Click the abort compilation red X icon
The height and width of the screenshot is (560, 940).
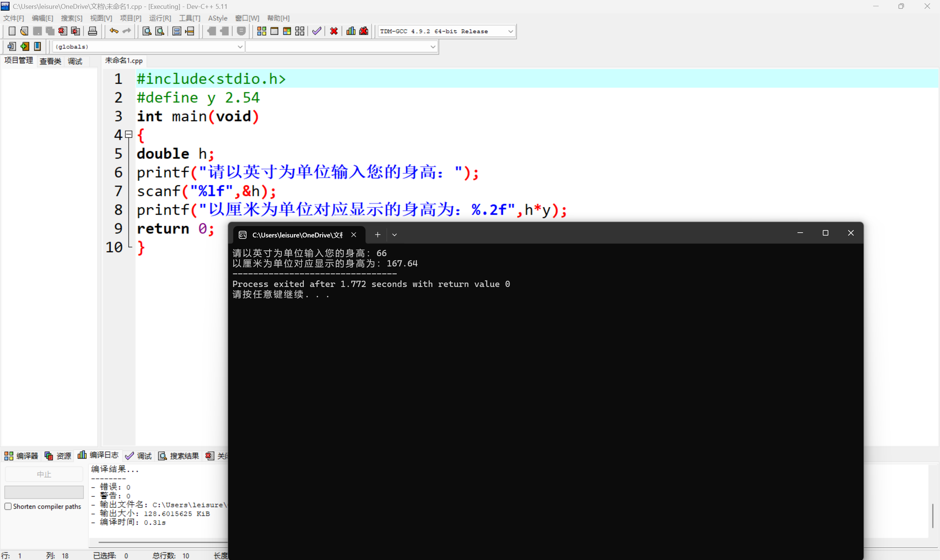[333, 31]
